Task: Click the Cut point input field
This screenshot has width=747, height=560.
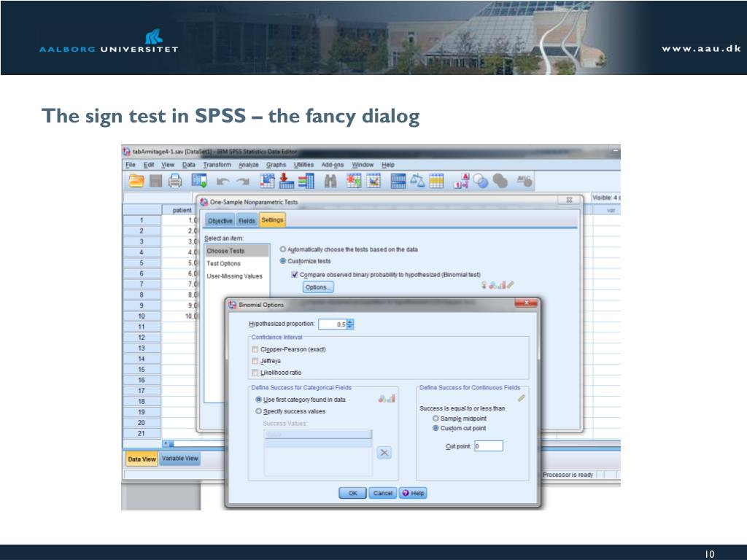Action: point(488,446)
